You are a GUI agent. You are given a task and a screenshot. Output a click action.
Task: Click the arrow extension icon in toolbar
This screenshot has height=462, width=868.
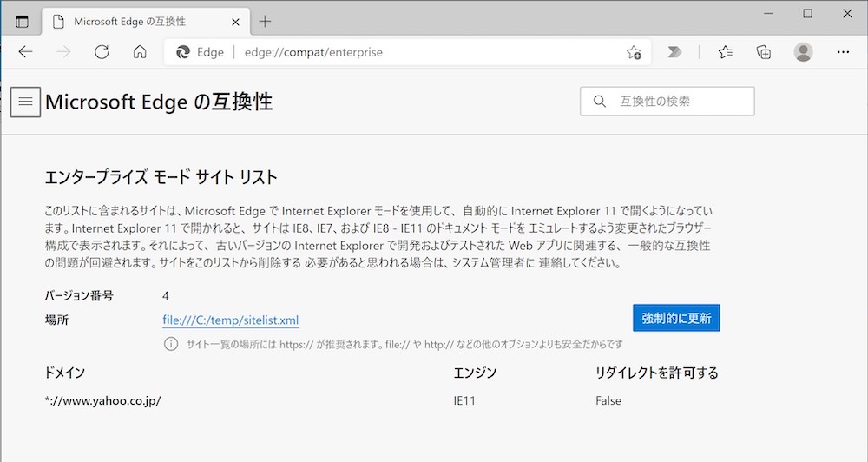(674, 52)
